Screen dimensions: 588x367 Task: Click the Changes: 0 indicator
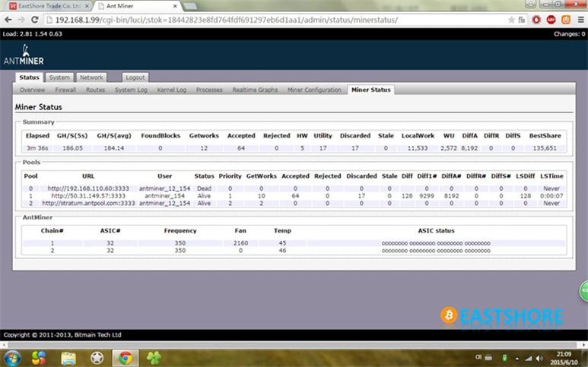[x=569, y=34]
